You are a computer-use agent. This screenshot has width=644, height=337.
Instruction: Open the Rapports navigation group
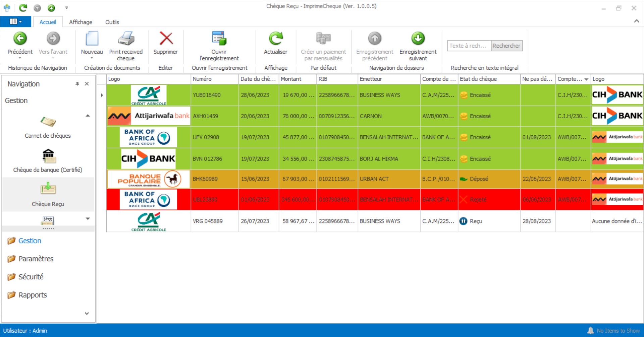click(x=33, y=295)
